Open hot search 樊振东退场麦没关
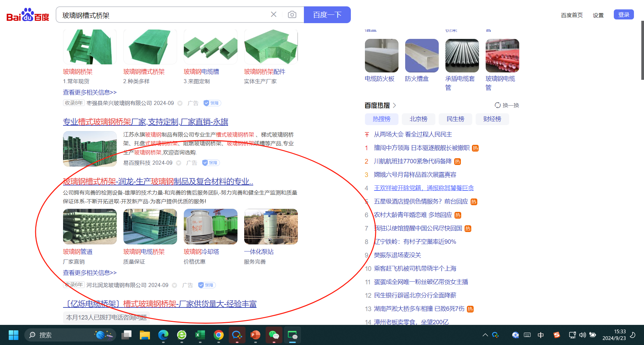Image resolution: width=644 pixels, height=345 pixels. point(397,255)
